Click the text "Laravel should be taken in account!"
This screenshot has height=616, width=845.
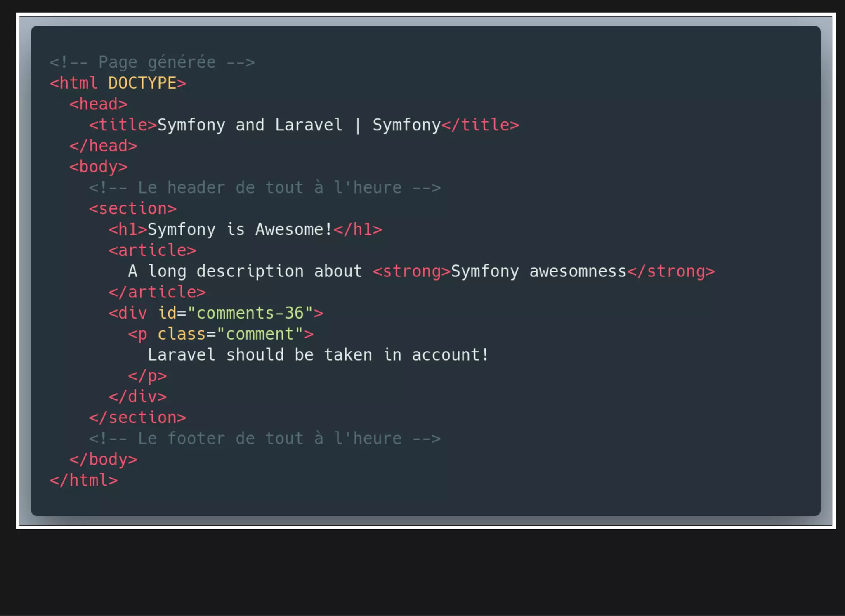pyautogui.click(x=319, y=355)
